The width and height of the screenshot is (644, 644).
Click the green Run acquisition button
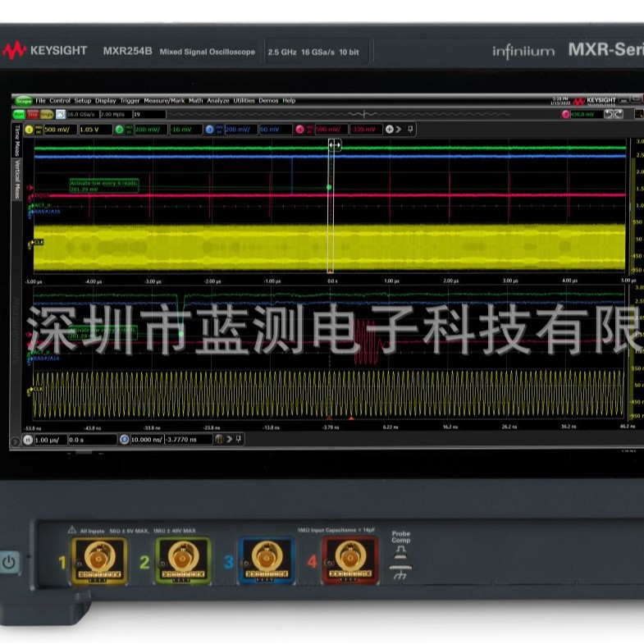pos(19,115)
